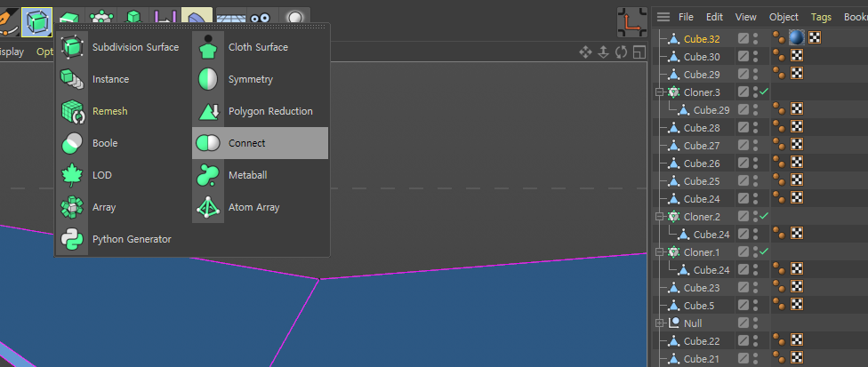Choose Atom Array from the popup
Image resolution: width=868 pixels, height=367 pixels.
click(x=261, y=207)
